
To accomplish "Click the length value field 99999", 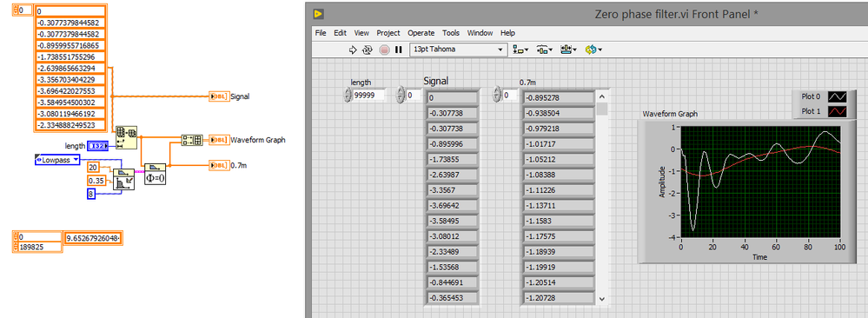I will pos(369,96).
